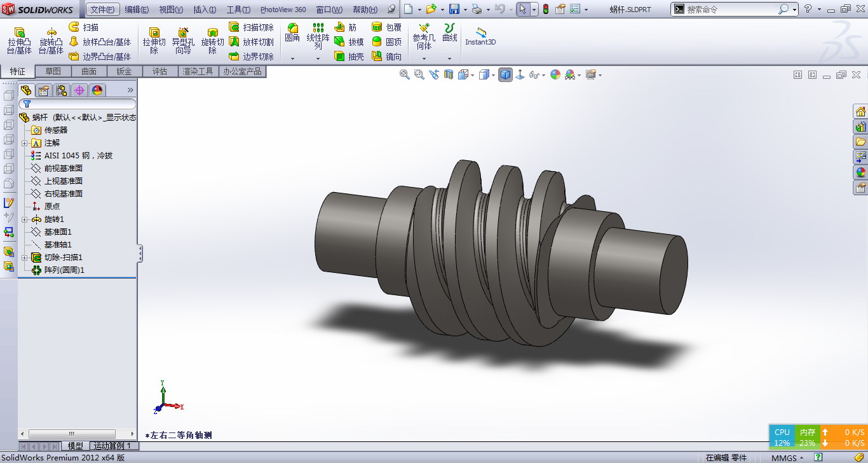Select the 圆角 fillet tool
This screenshot has width=868, height=463.
[x=292, y=33]
